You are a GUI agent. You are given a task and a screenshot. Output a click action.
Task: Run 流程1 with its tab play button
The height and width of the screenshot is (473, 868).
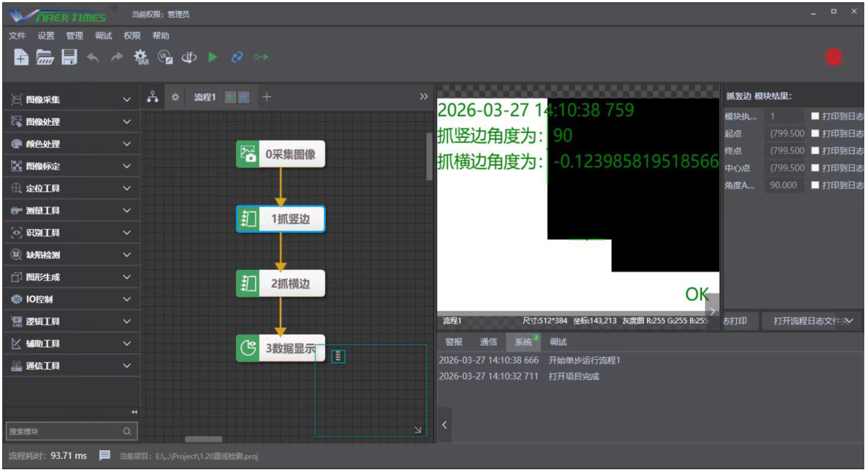click(230, 97)
